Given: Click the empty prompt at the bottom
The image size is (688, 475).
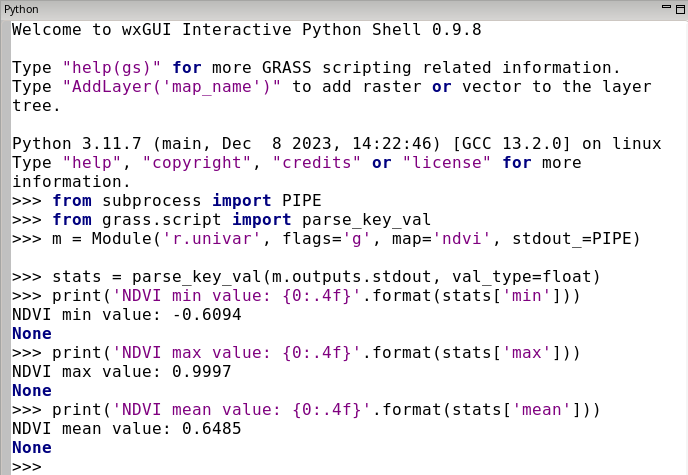Looking at the screenshot, I should [27, 466].
